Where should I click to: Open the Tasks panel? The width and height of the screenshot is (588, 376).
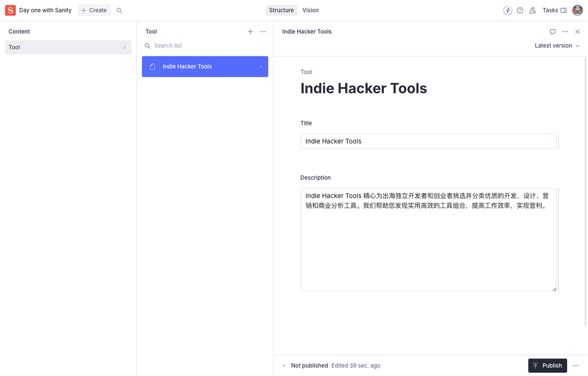554,10
